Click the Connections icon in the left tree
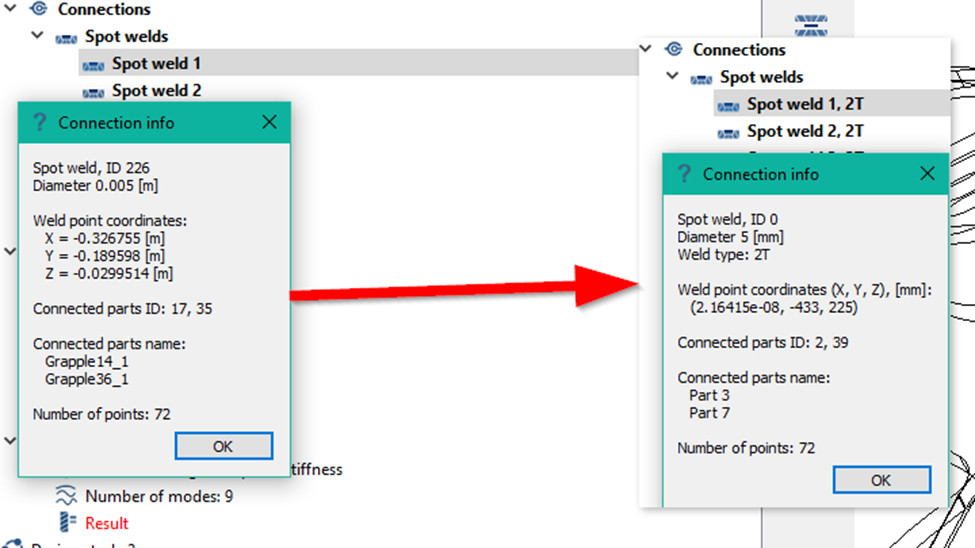The width and height of the screenshot is (975, 548). pyautogui.click(x=40, y=10)
